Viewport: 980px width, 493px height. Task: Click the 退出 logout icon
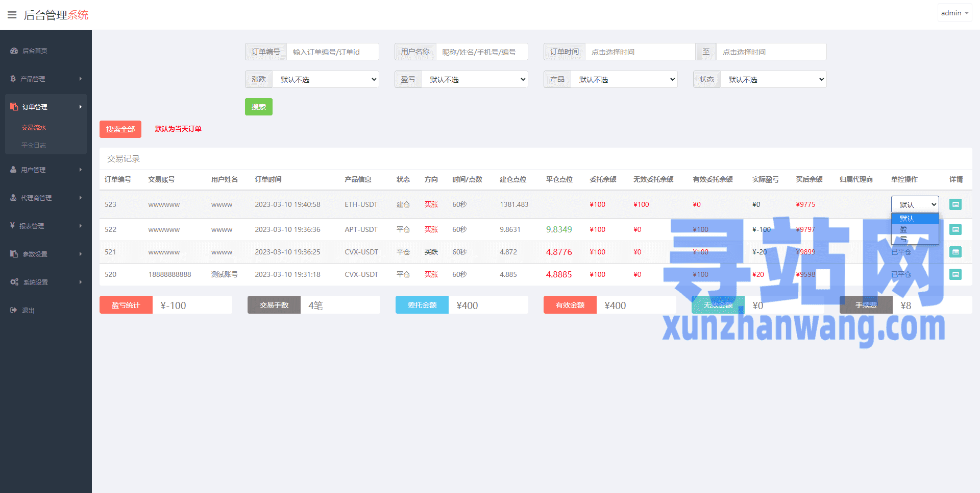coord(13,310)
